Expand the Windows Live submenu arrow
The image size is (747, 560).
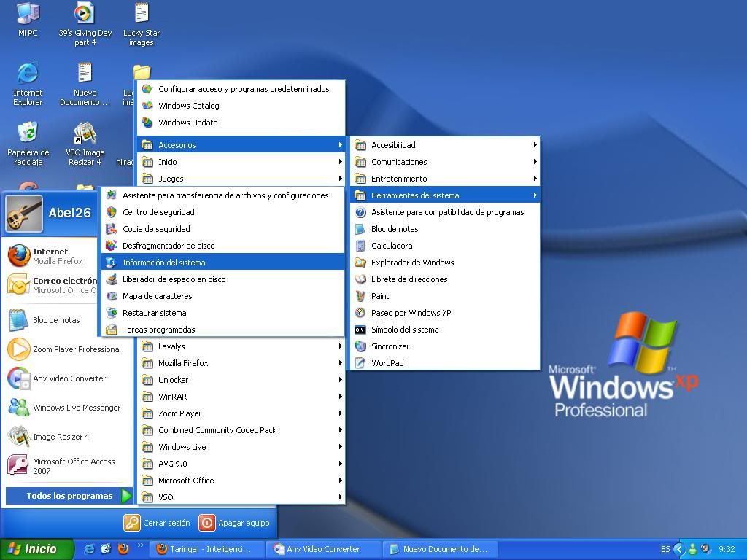[340, 447]
